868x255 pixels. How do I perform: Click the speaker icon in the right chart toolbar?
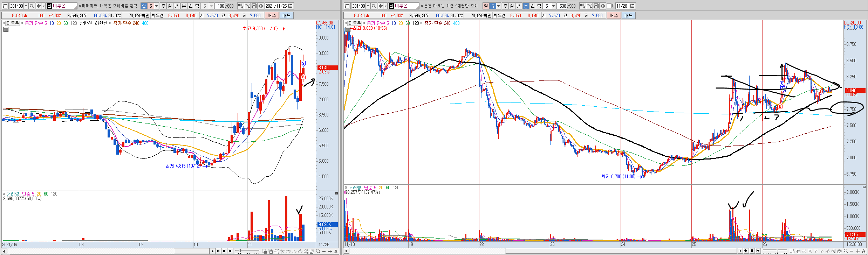[x=381, y=6]
